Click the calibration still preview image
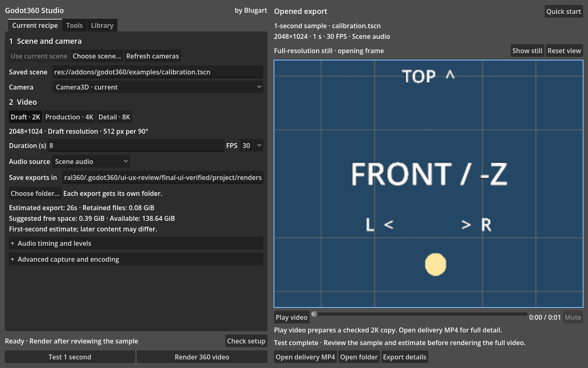The width and height of the screenshot is (588, 368). click(428, 184)
